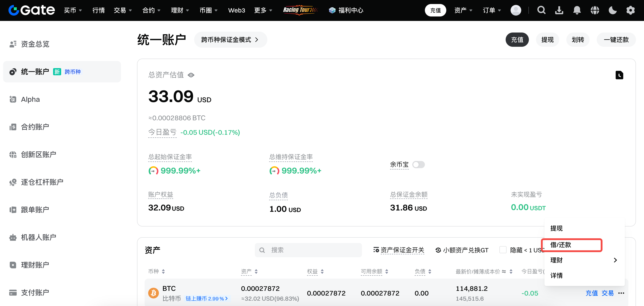Open account history document icon
644x306 pixels.
[619, 75]
